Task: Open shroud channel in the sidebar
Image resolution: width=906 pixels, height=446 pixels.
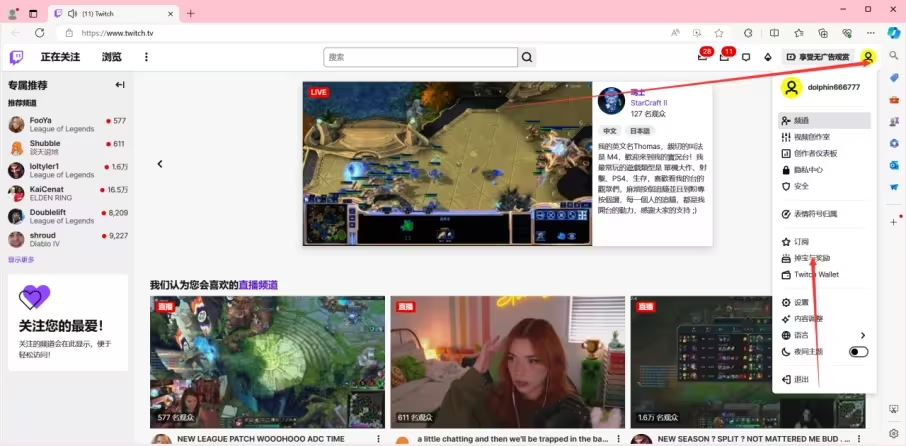Action: (x=68, y=240)
